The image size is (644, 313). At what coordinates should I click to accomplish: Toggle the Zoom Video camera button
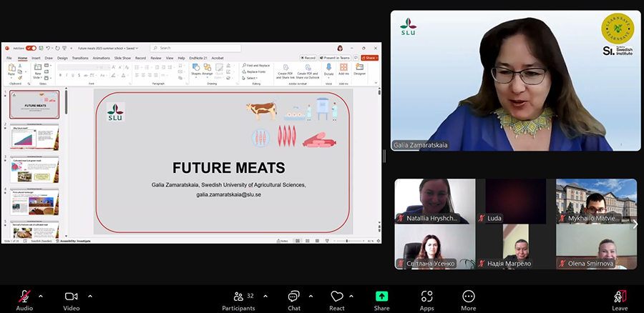[71, 300]
